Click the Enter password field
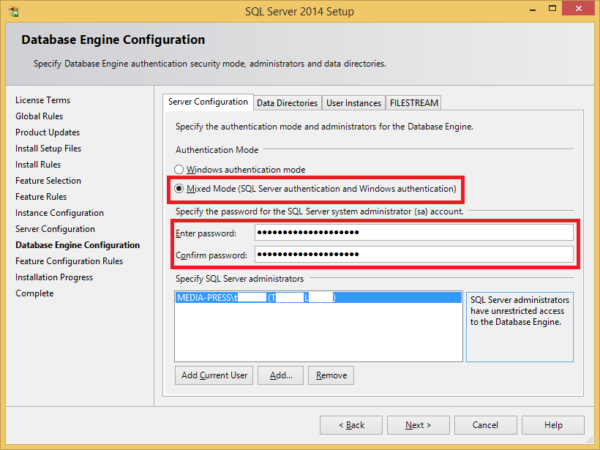 pos(414,232)
